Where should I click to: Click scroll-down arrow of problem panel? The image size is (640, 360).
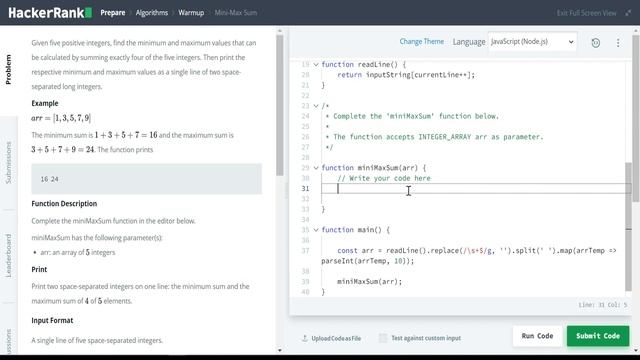point(280,350)
